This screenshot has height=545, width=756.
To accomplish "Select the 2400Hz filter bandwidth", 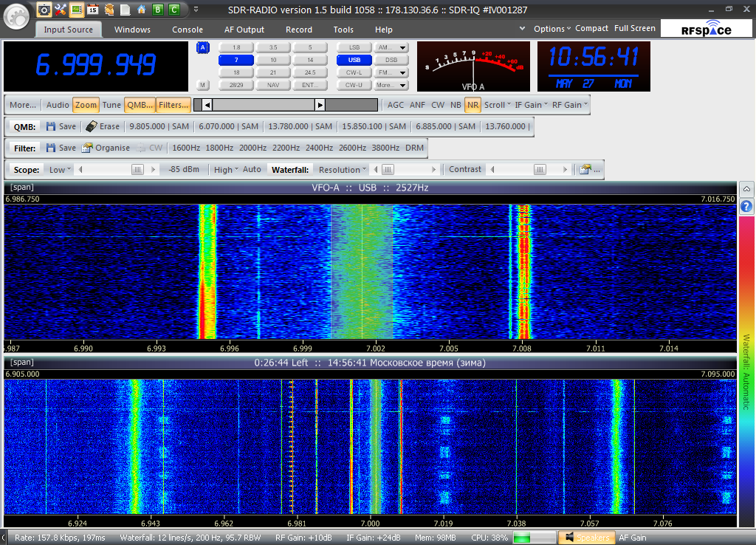I will (x=319, y=148).
